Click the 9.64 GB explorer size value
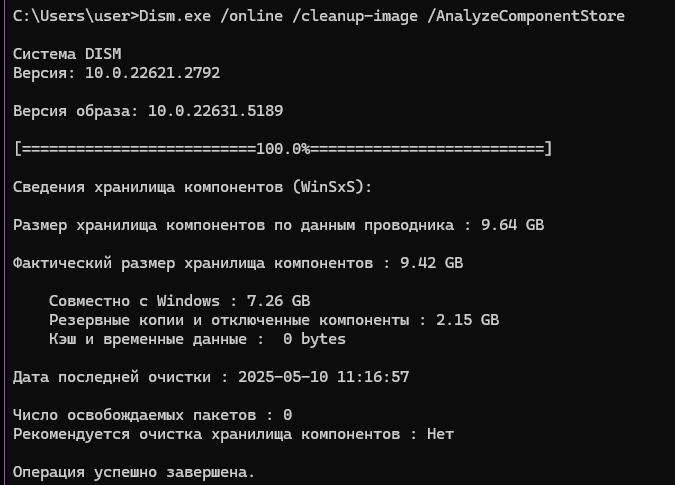Image resolution: width=675 pixels, height=485 pixels. pos(512,225)
